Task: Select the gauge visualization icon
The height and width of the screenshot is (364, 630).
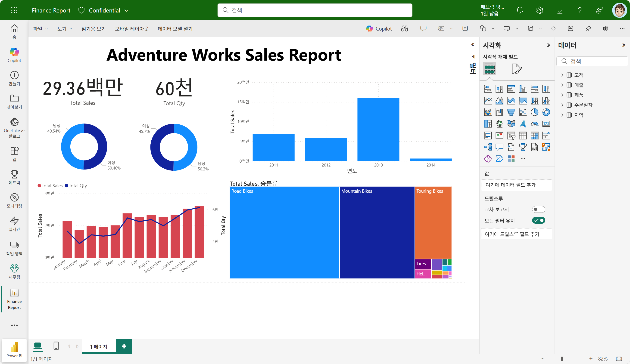Action: [534, 124]
